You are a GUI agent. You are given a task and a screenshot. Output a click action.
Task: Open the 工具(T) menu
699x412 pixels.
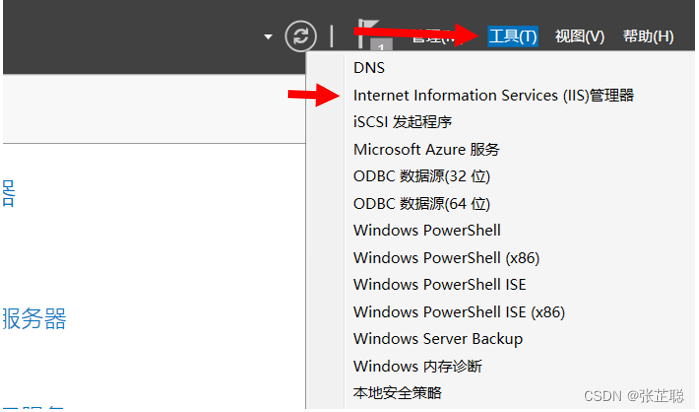[513, 36]
